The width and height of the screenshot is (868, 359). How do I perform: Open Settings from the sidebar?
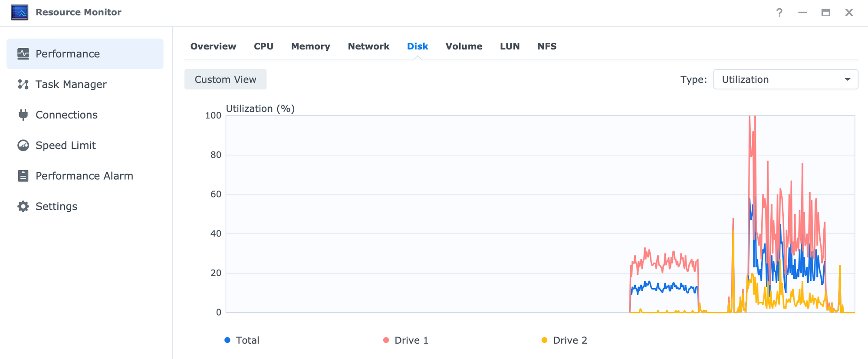[x=85, y=206]
